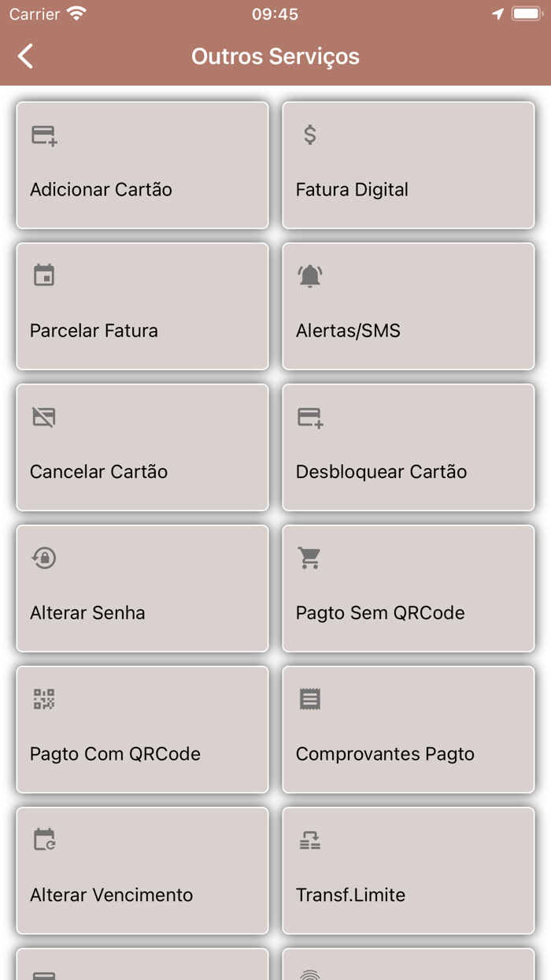Open the partially visible bottom-left card service
This screenshot has width=551, height=980.
142,971
